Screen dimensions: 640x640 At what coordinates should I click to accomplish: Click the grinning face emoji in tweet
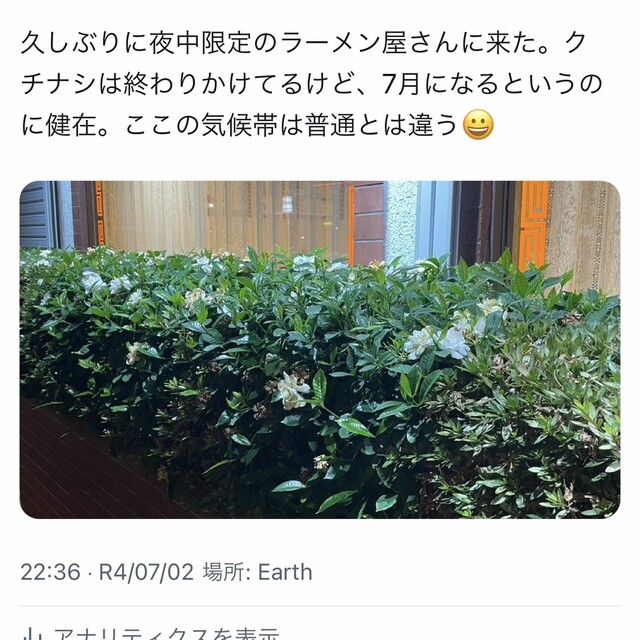tap(478, 125)
